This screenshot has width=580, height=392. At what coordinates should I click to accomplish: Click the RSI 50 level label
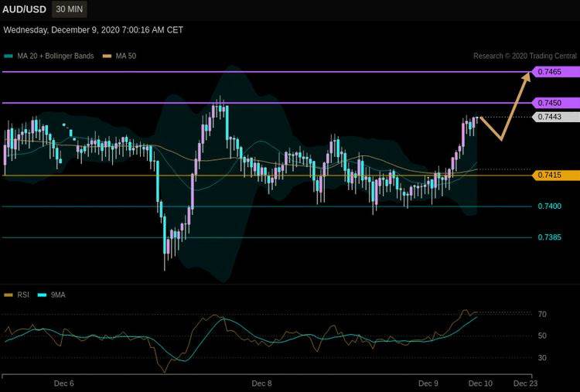click(542, 336)
